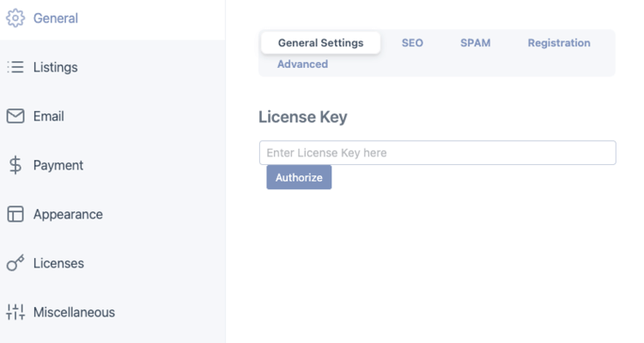Click the gear icon beside General
Image resolution: width=644 pixels, height=343 pixels.
15,18
